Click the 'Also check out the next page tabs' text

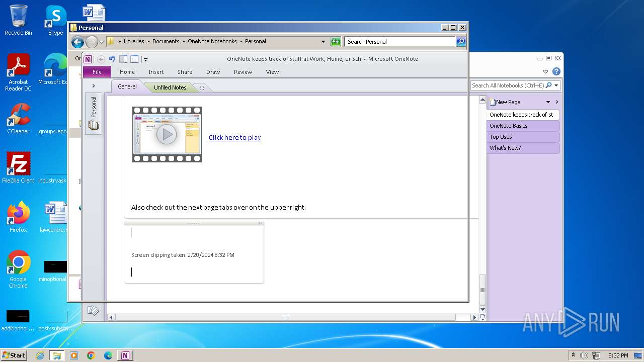point(218,207)
